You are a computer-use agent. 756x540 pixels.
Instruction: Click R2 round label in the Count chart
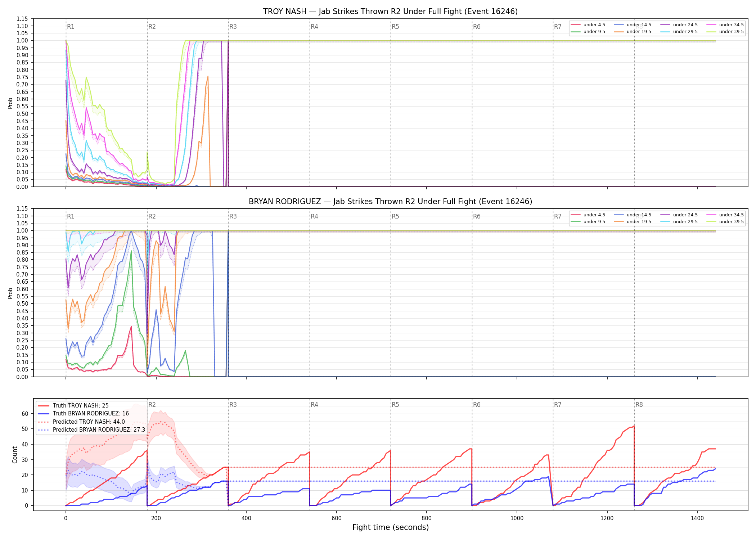[152, 405]
